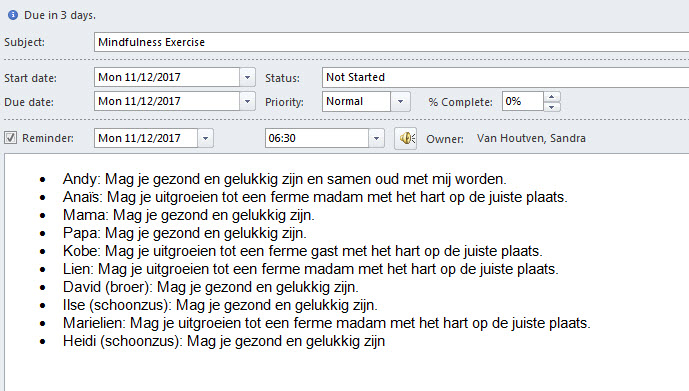The height and width of the screenshot is (391, 689).
Task: Open the Reminder date dropdown arrow
Action: (x=205, y=138)
